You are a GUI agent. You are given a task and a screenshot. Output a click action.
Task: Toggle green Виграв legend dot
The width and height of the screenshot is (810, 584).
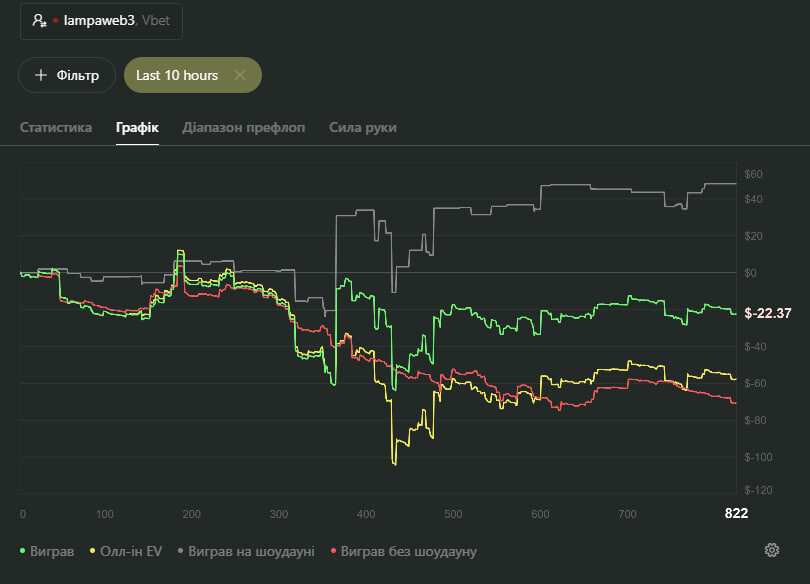coord(24,551)
